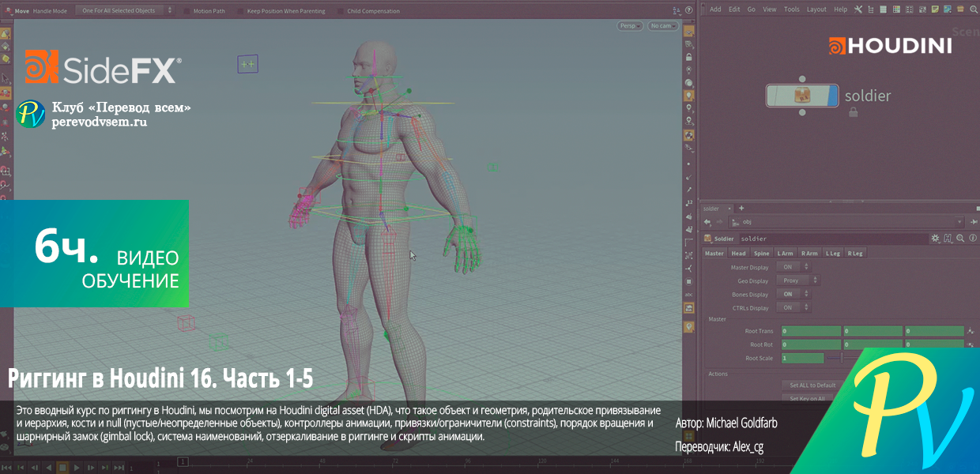Click the tree view icon in network toolbar
980x474 pixels.
click(x=871, y=9)
